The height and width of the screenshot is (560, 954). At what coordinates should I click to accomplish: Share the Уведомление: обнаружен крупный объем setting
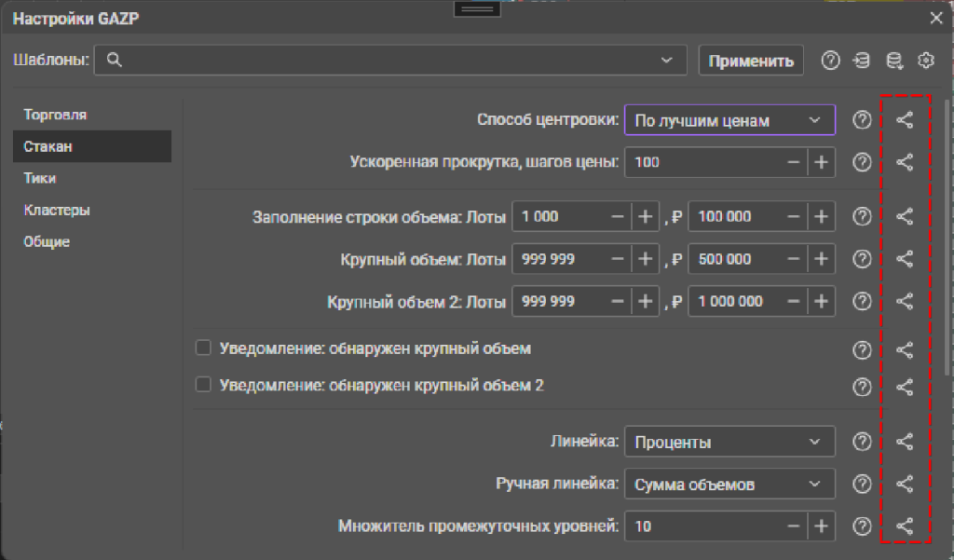(x=905, y=350)
